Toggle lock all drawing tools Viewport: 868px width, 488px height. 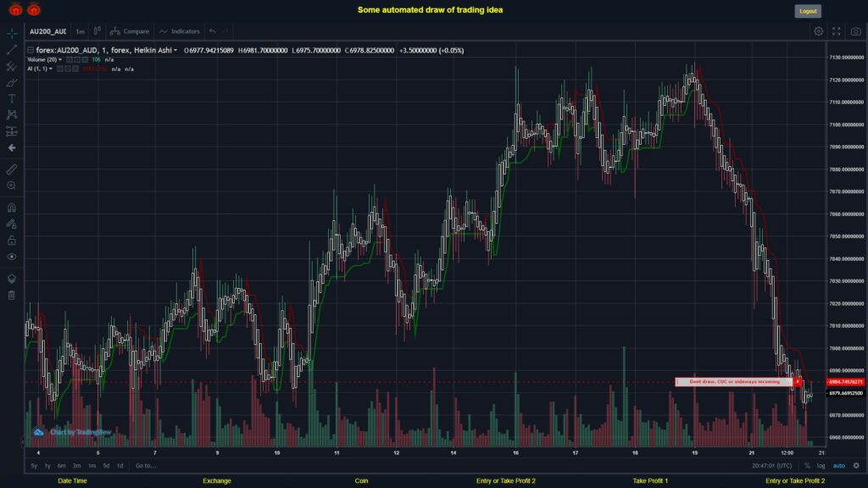12,240
